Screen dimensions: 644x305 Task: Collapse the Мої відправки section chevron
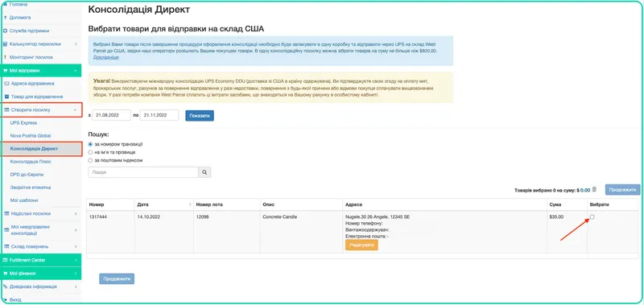[x=75, y=70]
